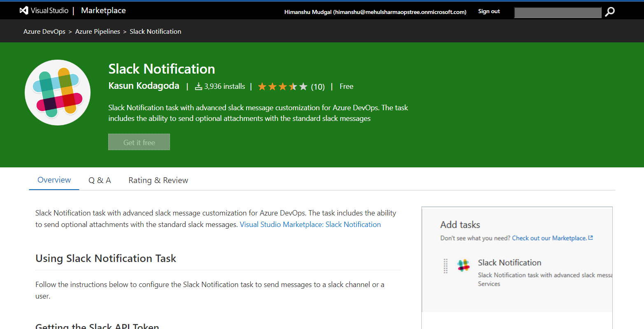The height and width of the screenshot is (329, 644).
Task: Click the Getting the Slack API Token heading
Action: pyautogui.click(x=97, y=326)
